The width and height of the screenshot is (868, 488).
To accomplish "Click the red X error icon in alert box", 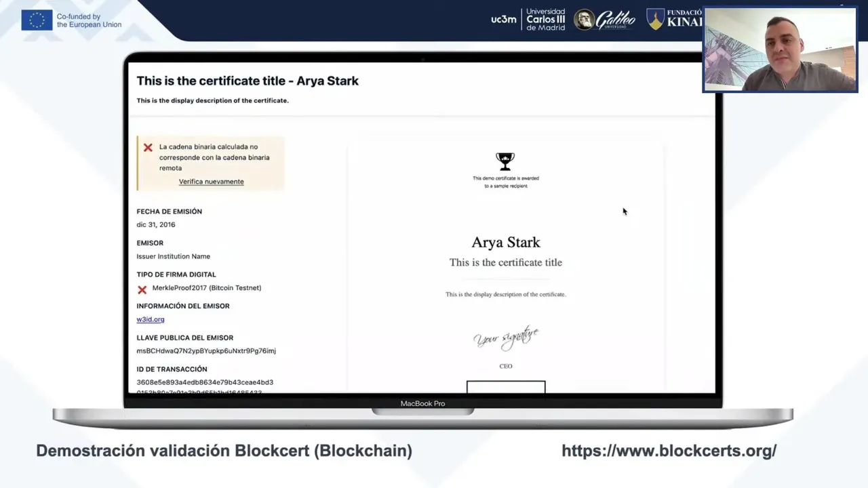I will pos(148,147).
